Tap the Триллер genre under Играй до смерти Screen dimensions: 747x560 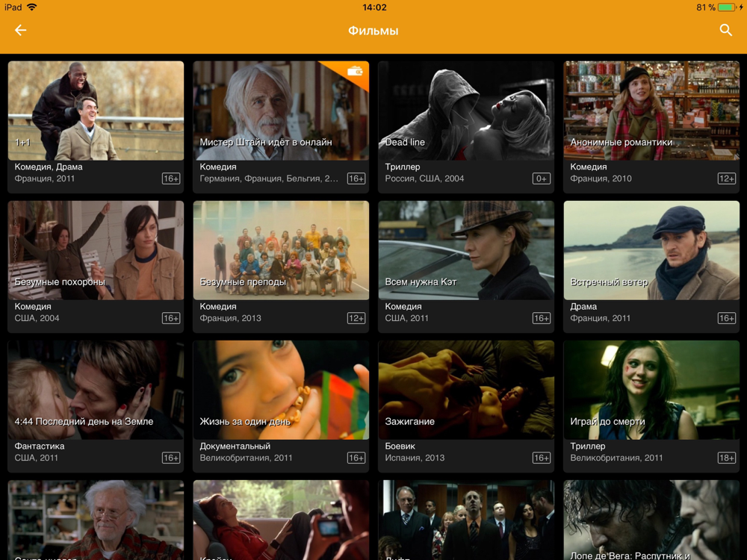[x=588, y=447]
